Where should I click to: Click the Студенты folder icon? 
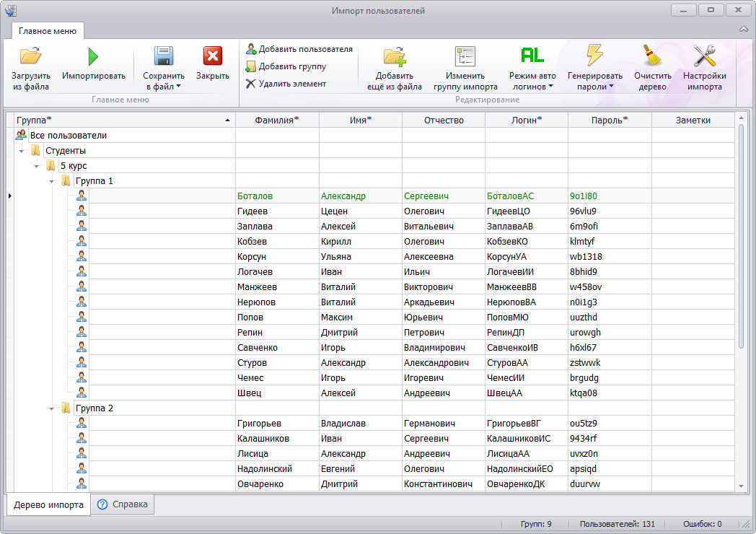coord(35,151)
